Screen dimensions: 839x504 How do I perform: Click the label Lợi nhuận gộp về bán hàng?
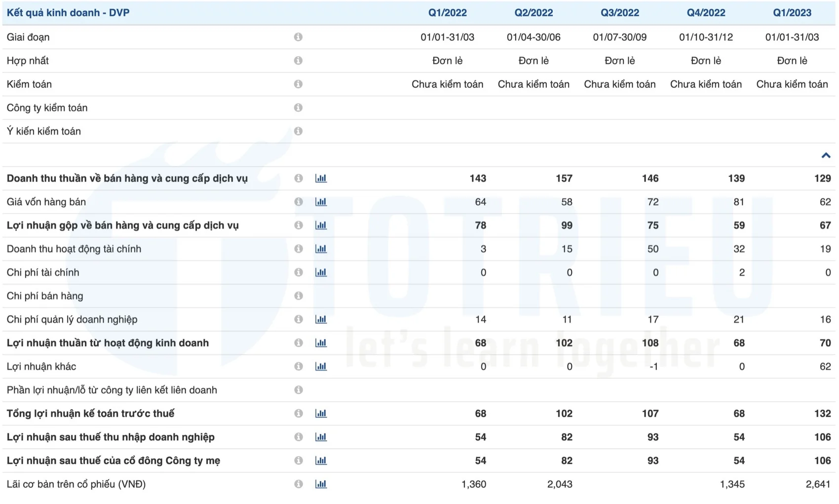[x=123, y=226]
